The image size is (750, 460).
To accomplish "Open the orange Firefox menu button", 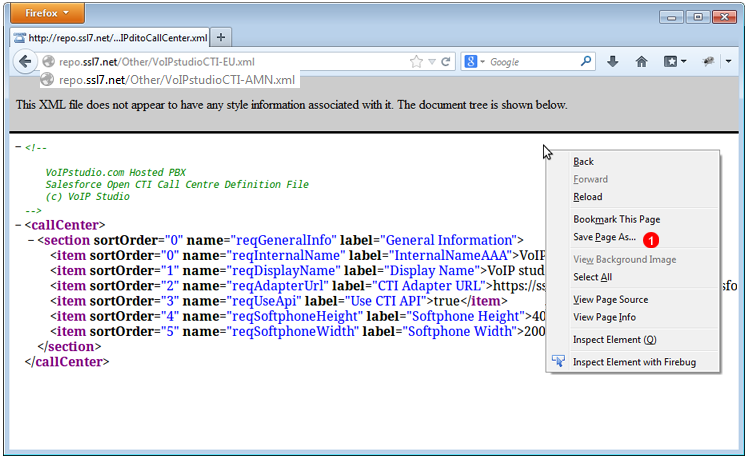I will click(x=47, y=13).
